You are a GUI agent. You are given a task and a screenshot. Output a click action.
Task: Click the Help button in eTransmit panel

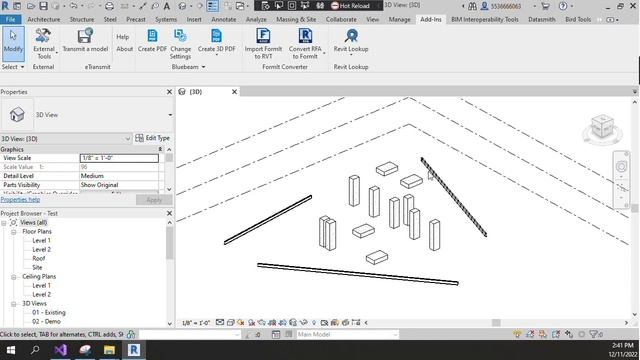point(122,37)
